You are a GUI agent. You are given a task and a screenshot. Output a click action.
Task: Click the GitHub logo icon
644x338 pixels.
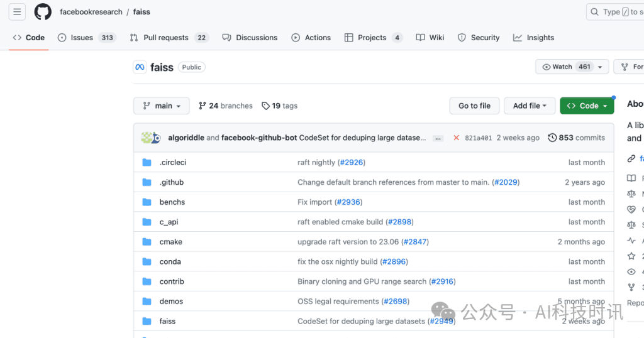coord(43,12)
